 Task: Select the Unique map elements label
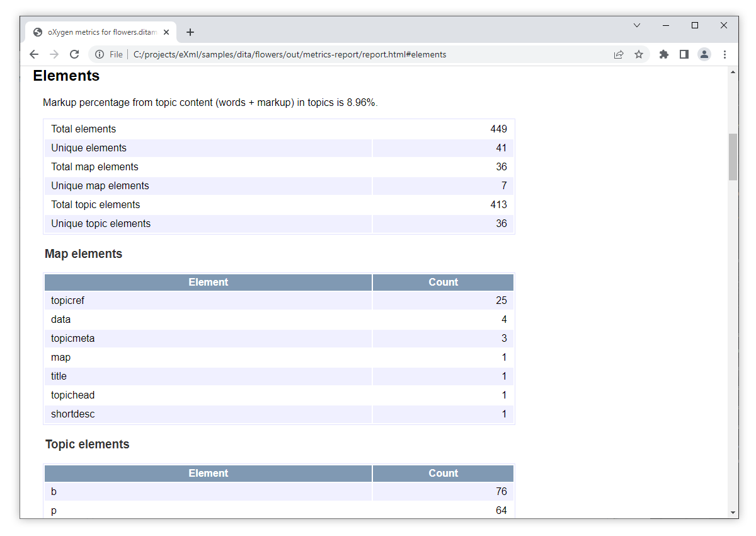(100, 186)
